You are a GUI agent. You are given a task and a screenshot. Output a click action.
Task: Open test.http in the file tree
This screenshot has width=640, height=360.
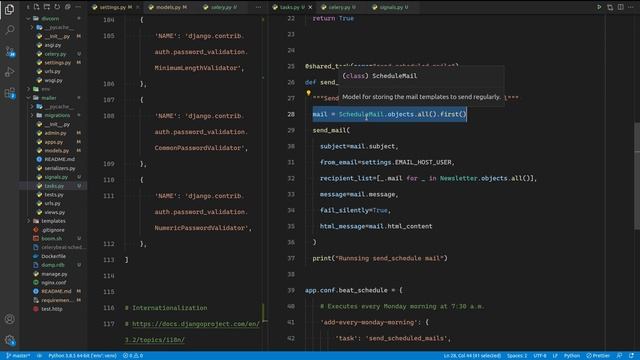tap(52, 309)
